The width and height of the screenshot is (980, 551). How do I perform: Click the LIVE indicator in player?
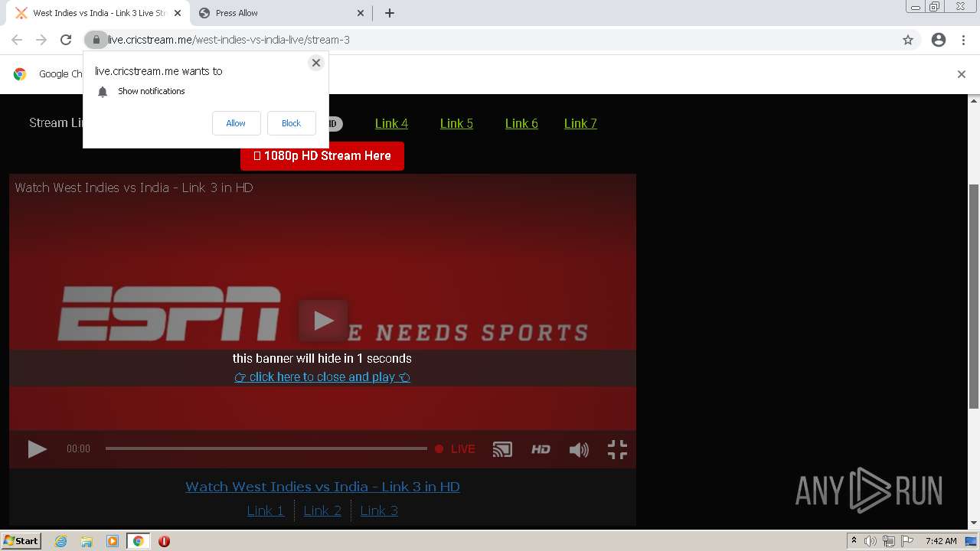click(455, 449)
